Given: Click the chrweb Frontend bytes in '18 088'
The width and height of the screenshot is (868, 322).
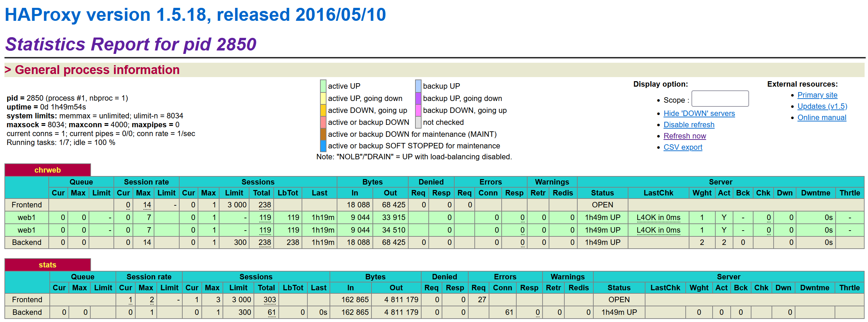Looking at the screenshot, I should (x=358, y=205).
